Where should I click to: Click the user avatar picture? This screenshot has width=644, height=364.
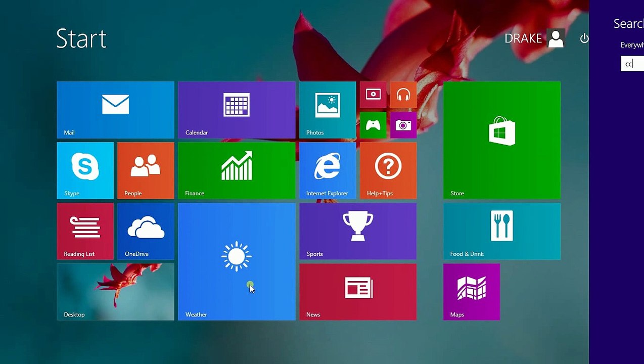pyautogui.click(x=556, y=38)
